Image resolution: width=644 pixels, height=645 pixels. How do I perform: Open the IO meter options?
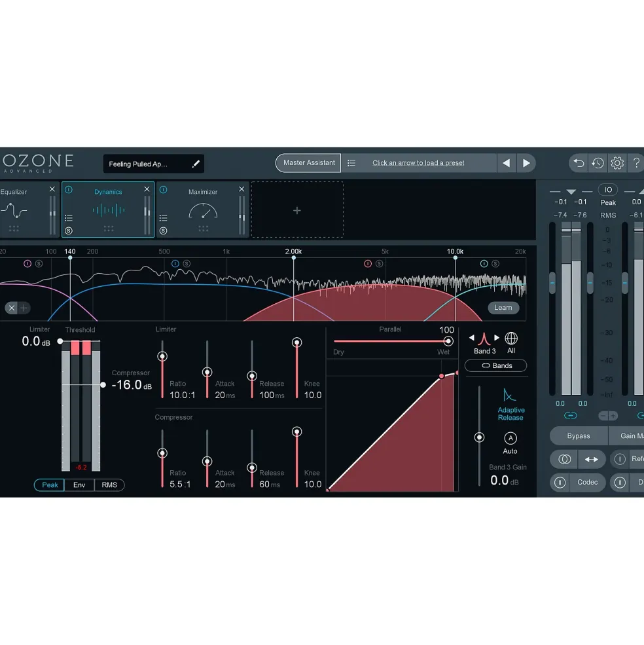pos(608,190)
